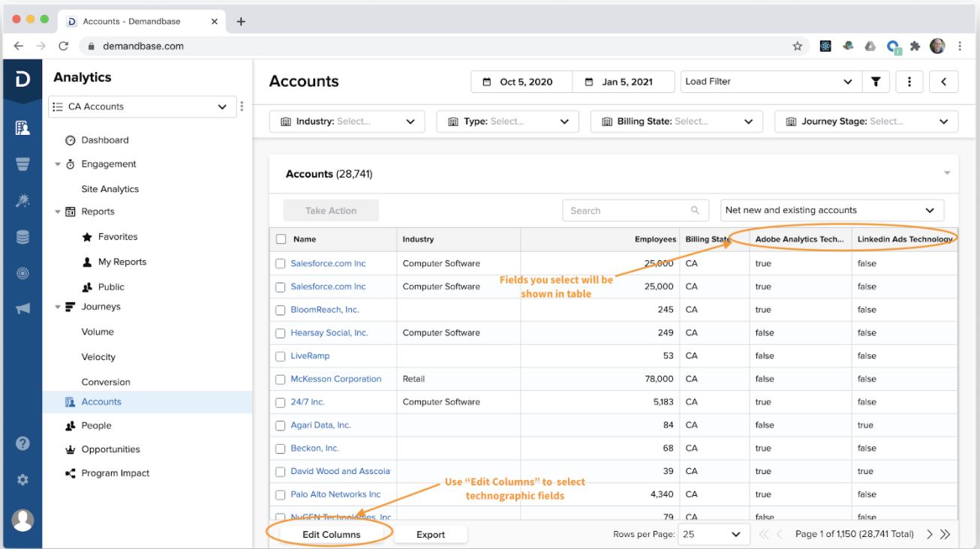Screen dimensions: 980x549
Task: Bookmark page with star icon
Action: [x=797, y=46]
